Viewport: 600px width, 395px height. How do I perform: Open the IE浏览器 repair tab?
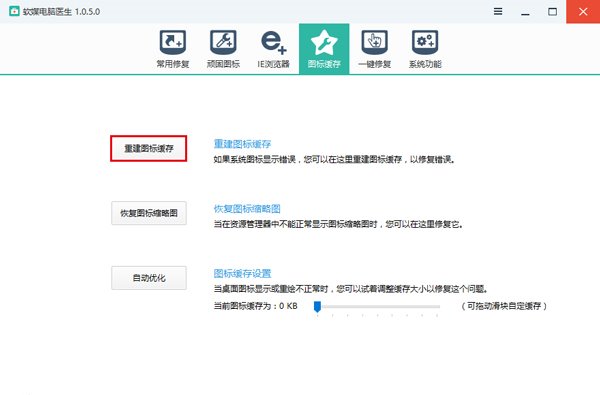point(274,49)
